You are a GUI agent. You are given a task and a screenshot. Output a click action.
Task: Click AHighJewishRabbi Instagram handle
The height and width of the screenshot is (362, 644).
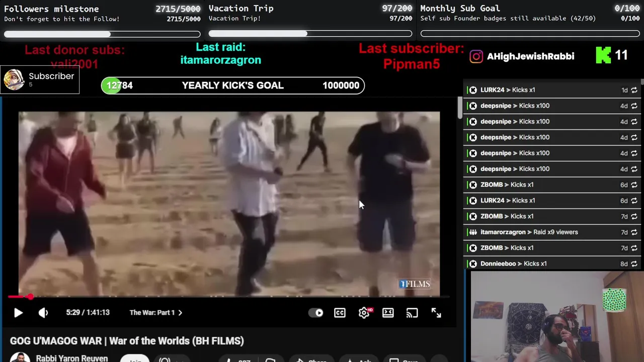(x=530, y=56)
